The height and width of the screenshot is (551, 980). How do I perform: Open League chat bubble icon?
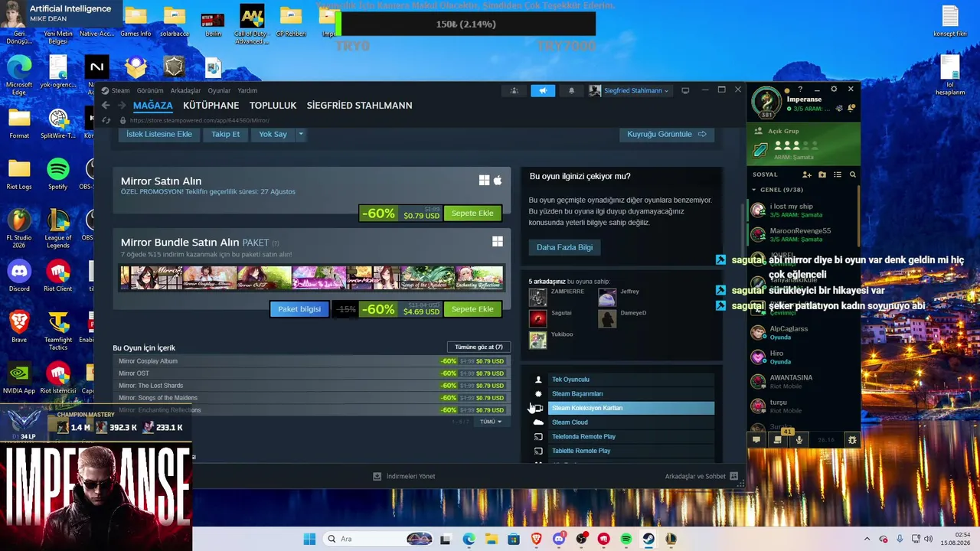point(756,440)
